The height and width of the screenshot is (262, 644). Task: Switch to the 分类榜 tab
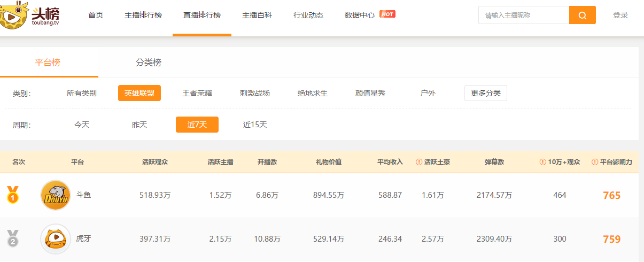pyautogui.click(x=148, y=63)
